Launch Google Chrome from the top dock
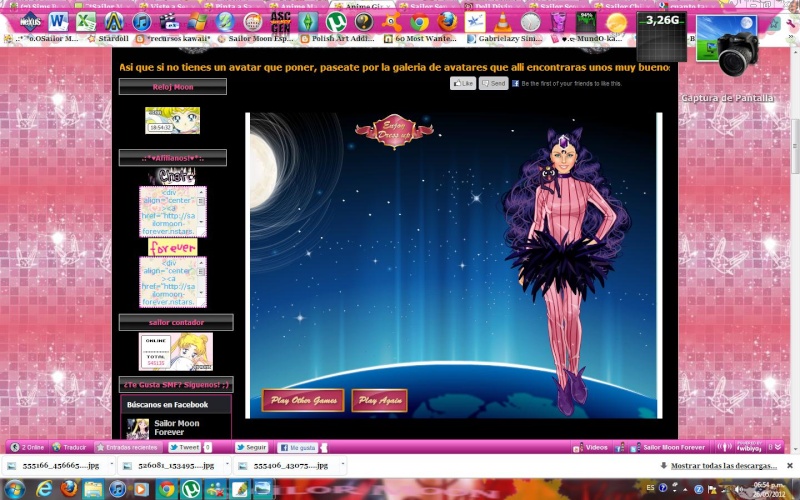This screenshot has height=500, width=800. pyautogui.click(x=419, y=22)
